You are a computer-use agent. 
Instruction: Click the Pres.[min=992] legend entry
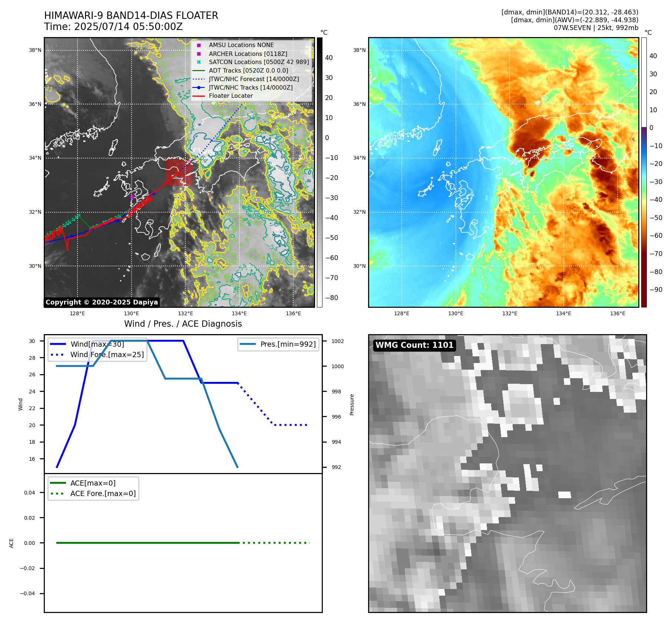[278, 344]
